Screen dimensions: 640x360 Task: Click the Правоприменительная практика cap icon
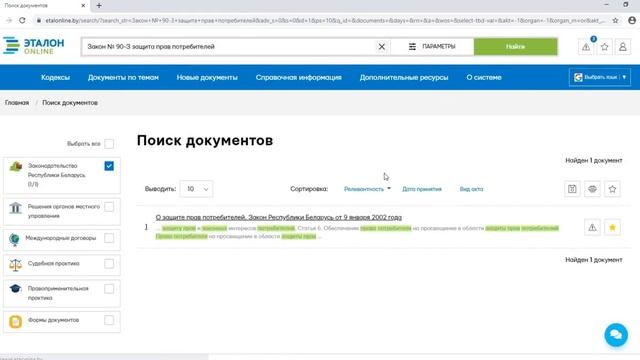[16, 289]
